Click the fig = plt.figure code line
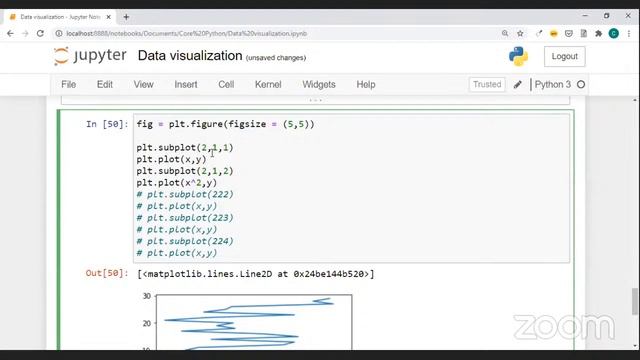The image size is (640, 360). pyautogui.click(x=225, y=124)
